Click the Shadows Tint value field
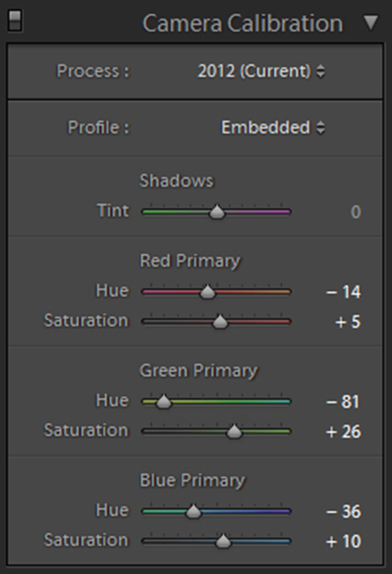This screenshot has width=392, height=574. [x=355, y=212]
